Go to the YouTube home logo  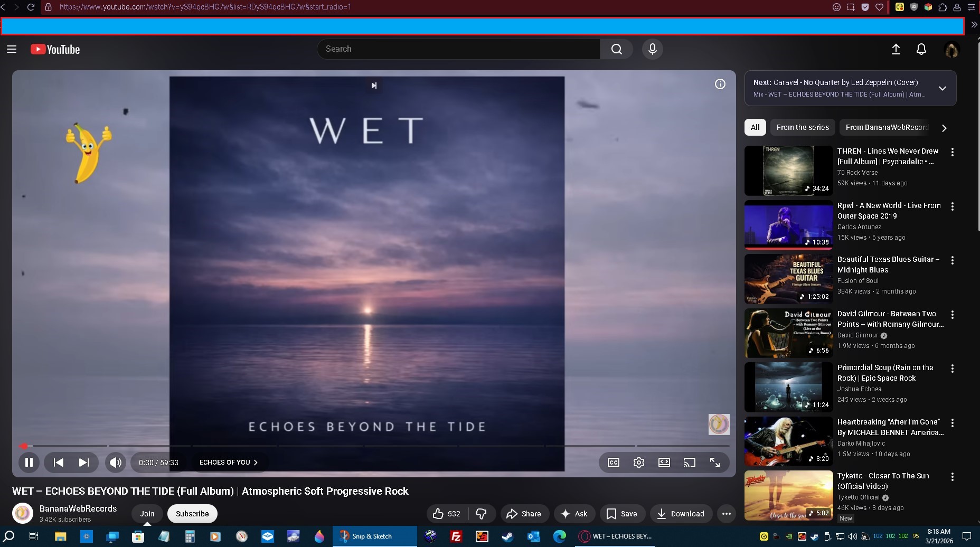click(x=55, y=49)
